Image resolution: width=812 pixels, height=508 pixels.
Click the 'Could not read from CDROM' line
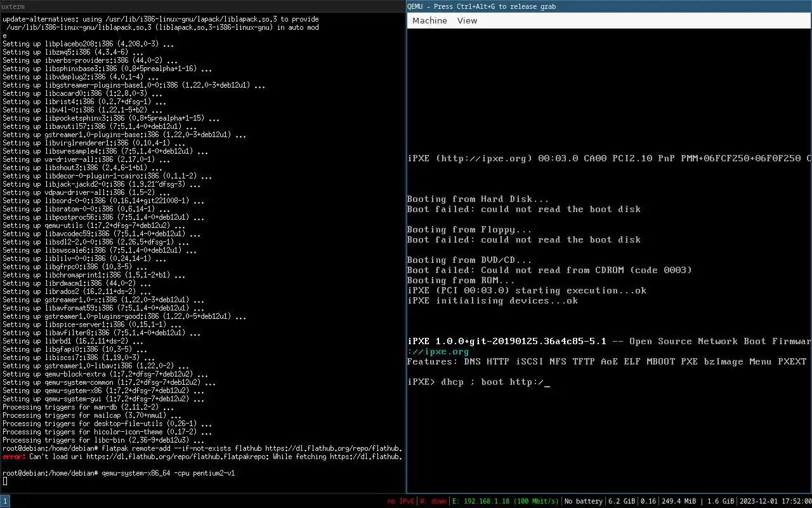coord(549,270)
